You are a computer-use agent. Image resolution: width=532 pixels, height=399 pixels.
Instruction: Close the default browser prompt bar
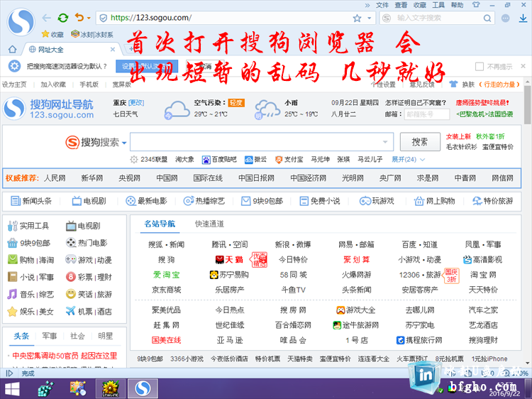(523, 66)
